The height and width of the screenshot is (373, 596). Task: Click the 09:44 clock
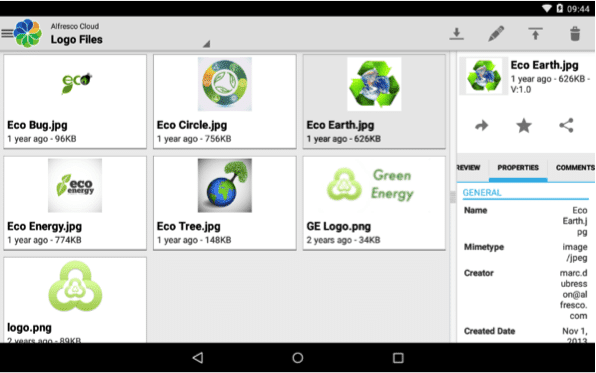(x=578, y=9)
